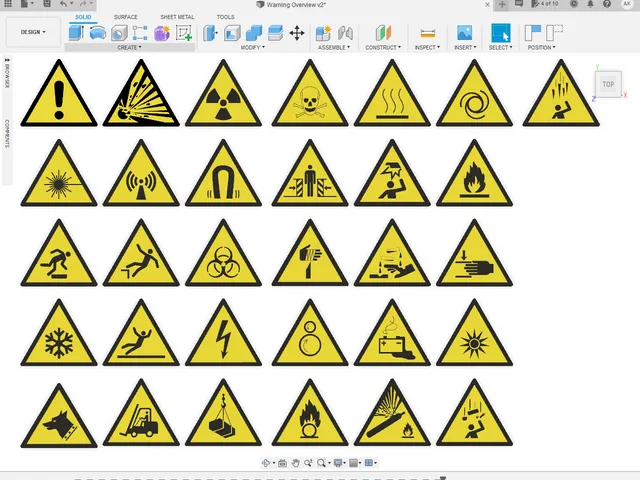640x480 pixels.
Task: Open the Help question mark icon
Action: (607, 4)
